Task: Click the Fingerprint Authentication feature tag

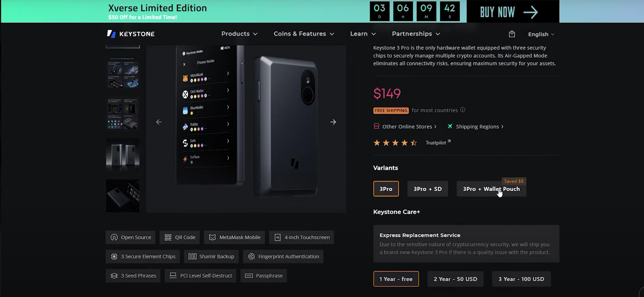Action: [x=283, y=257]
